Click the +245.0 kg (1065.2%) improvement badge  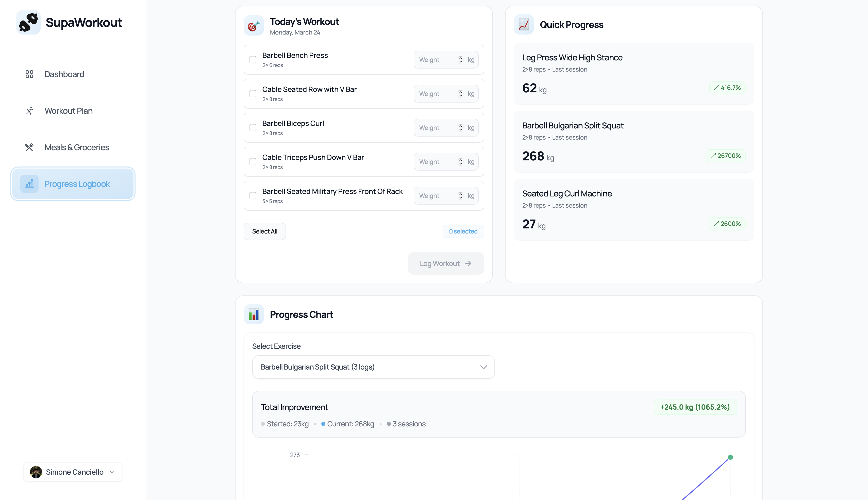click(x=695, y=407)
